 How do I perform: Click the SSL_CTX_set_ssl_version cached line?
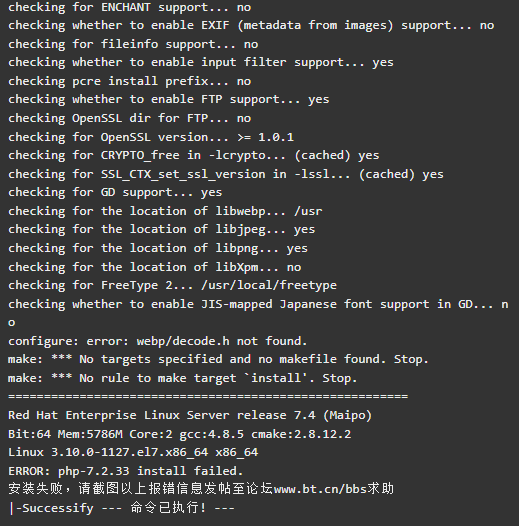[x=226, y=174]
